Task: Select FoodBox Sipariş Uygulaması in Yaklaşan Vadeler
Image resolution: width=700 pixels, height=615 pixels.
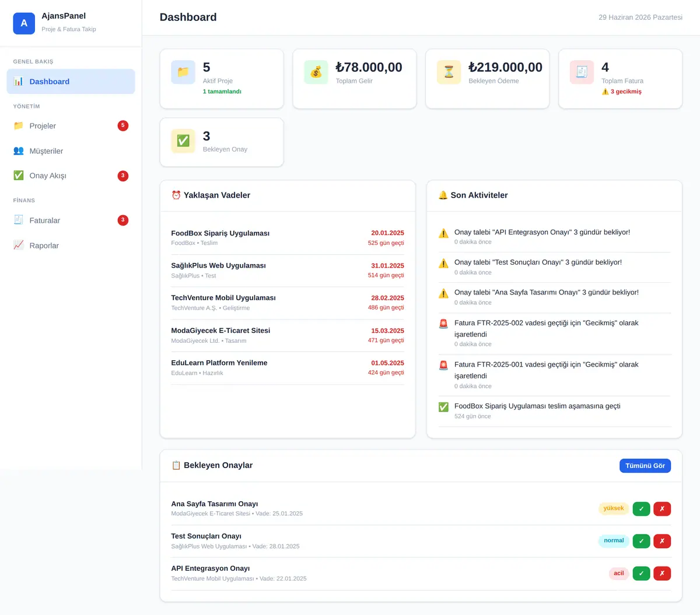Action: 288,238
